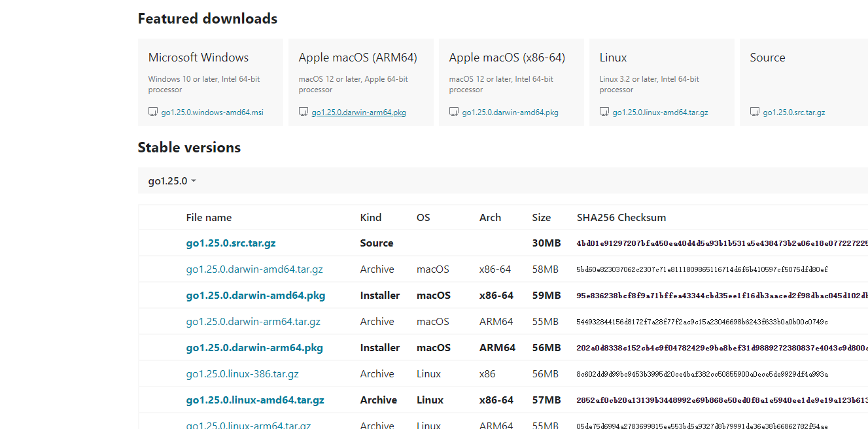Click Installer kind in darwin-amd64.pkg row

[x=380, y=296]
